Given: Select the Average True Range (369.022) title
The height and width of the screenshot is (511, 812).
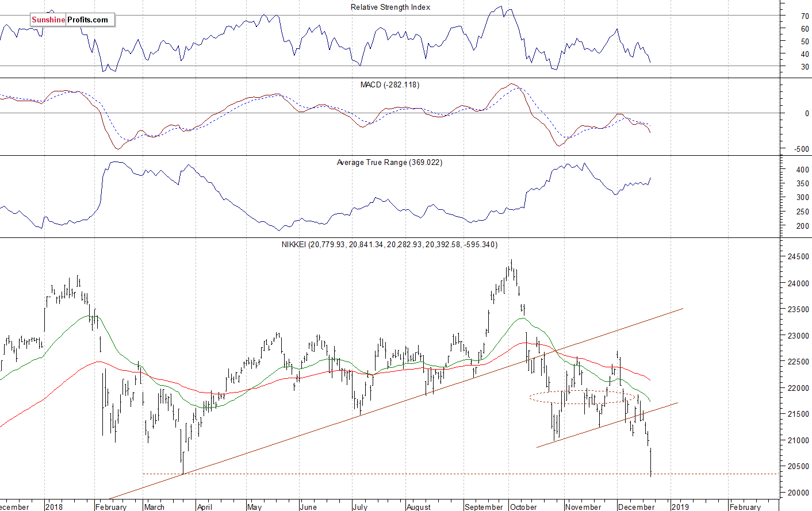Looking at the screenshot, I should coord(390,163).
